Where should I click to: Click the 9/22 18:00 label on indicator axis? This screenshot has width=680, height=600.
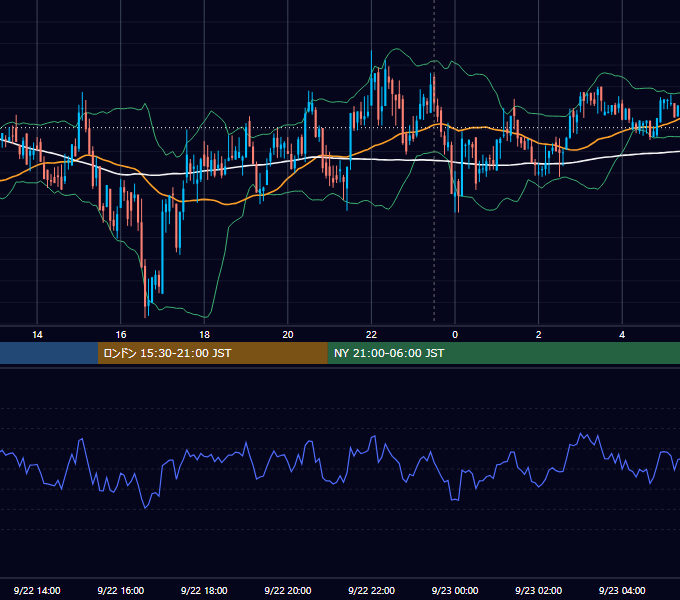click(x=204, y=590)
